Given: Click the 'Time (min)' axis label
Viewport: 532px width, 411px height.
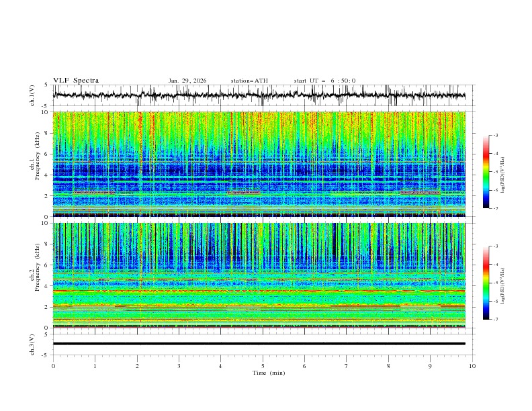Looking at the screenshot, I should [x=269, y=373].
